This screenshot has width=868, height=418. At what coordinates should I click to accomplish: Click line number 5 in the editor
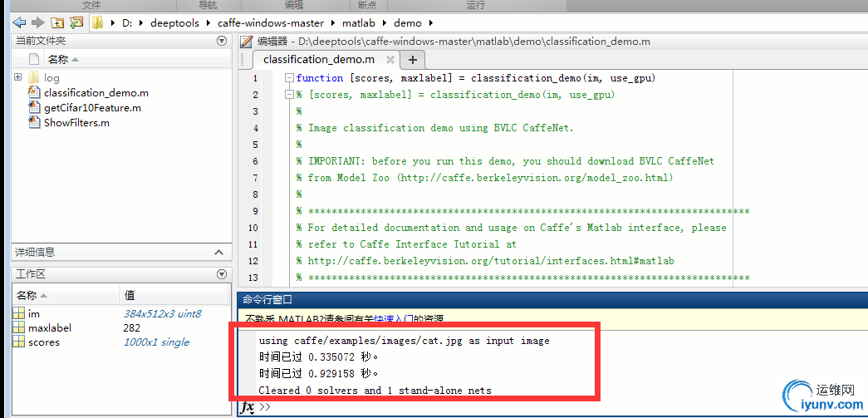(x=255, y=145)
